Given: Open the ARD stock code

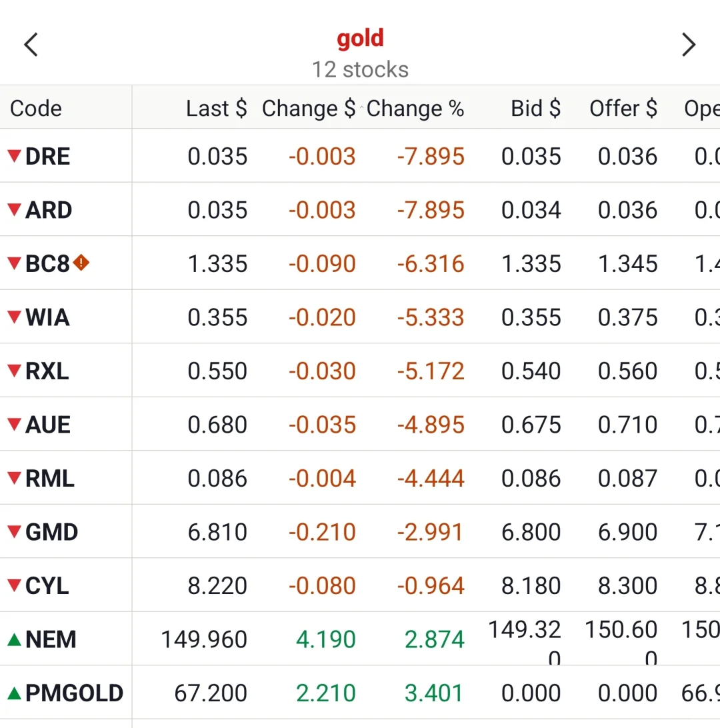Looking at the screenshot, I should [x=48, y=210].
